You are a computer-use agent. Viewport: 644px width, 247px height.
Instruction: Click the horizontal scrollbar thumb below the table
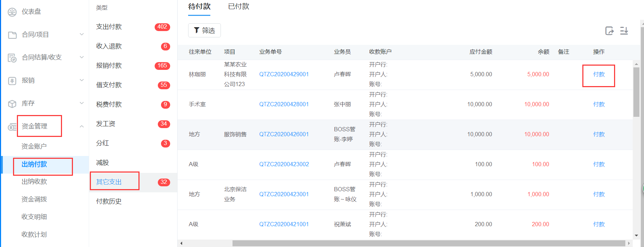pyautogui.click(x=429, y=243)
